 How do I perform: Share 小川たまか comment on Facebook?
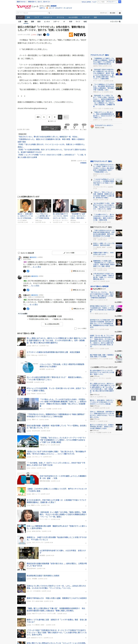tap(28, 290)
